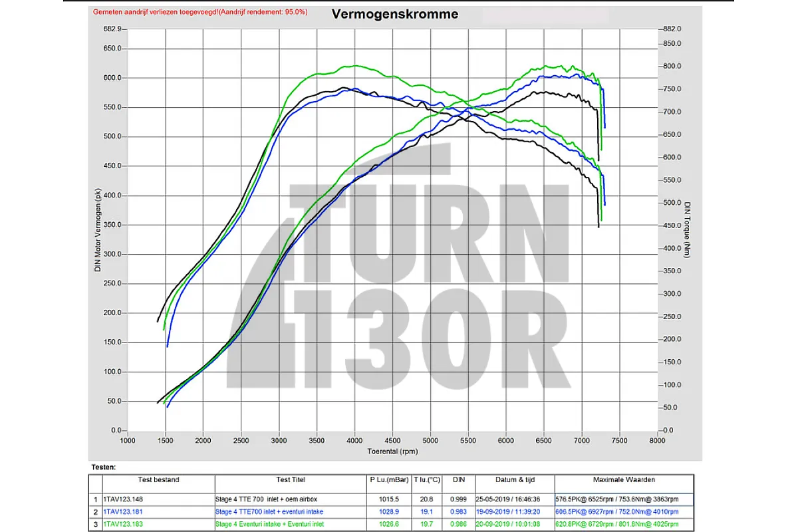Click temperature value 19.7
Screen dimensions: 798x532
tap(426, 525)
